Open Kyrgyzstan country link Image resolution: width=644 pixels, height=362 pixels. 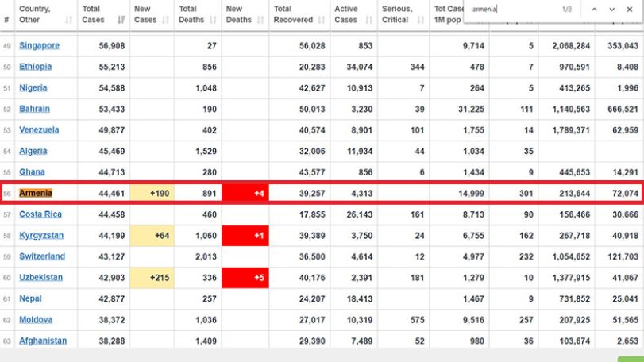coord(41,235)
